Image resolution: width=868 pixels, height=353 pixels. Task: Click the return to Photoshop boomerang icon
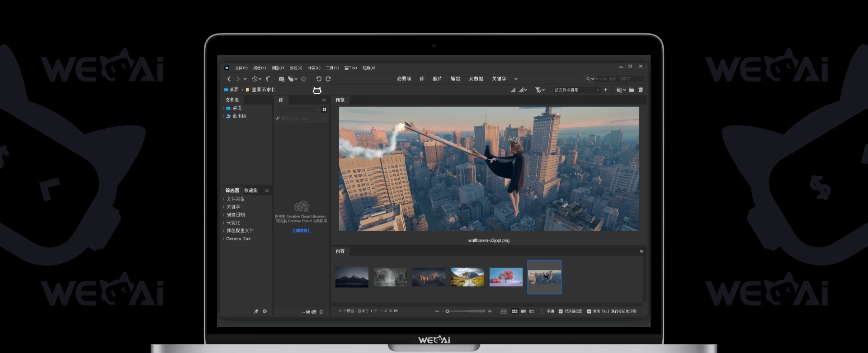coord(268,79)
